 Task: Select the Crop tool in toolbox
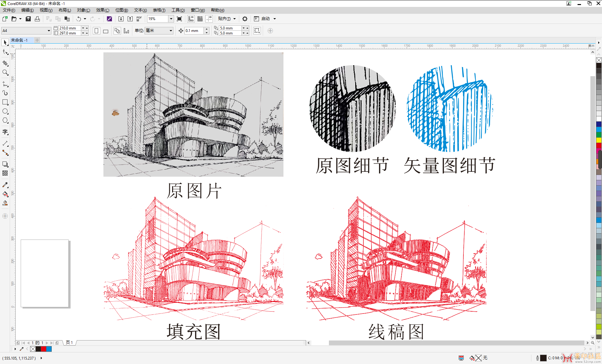click(5, 63)
